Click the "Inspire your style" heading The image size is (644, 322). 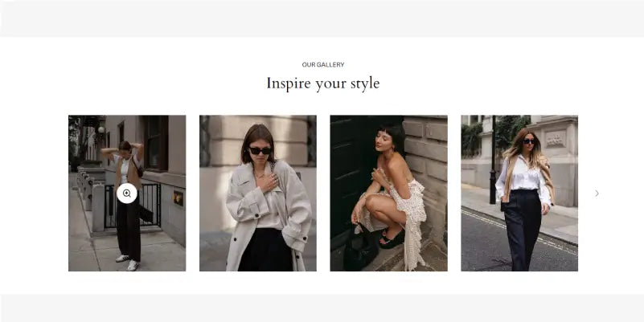click(323, 84)
